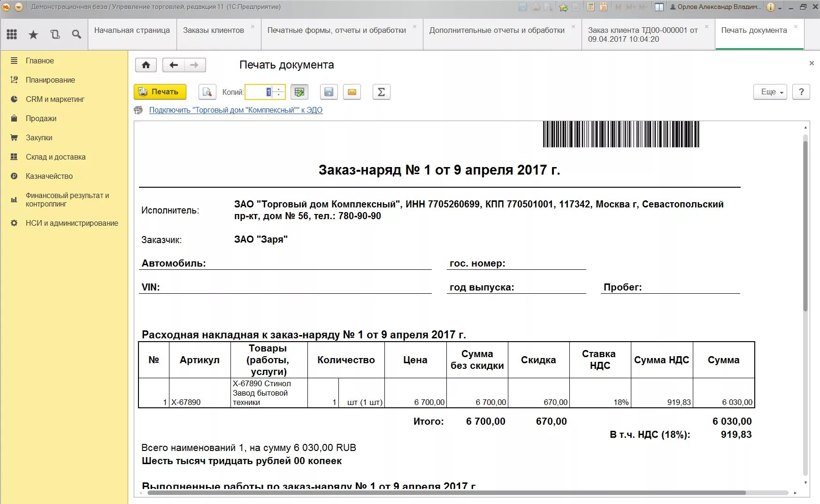Send document by email envelope icon

(352, 92)
